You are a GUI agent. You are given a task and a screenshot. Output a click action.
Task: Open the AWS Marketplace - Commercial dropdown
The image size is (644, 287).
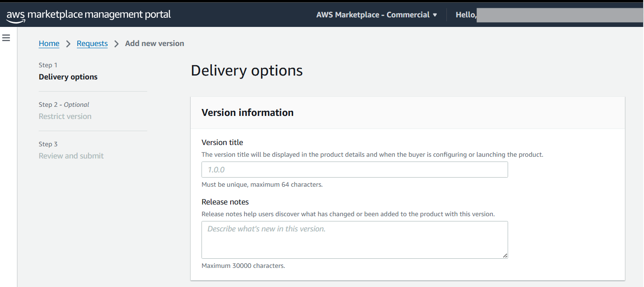[376, 15]
